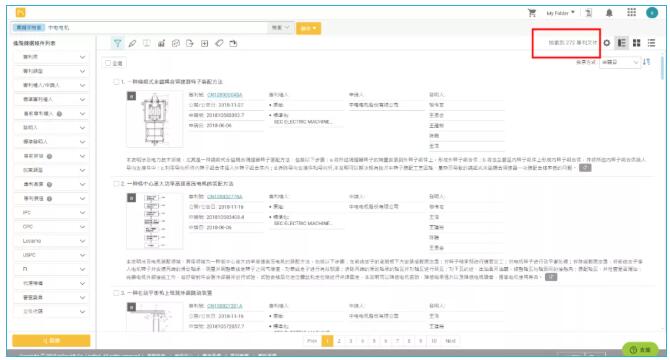This screenshot has width=670, height=360.
Task: Click the filter funnel icon in toolbar
Action: point(118,43)
